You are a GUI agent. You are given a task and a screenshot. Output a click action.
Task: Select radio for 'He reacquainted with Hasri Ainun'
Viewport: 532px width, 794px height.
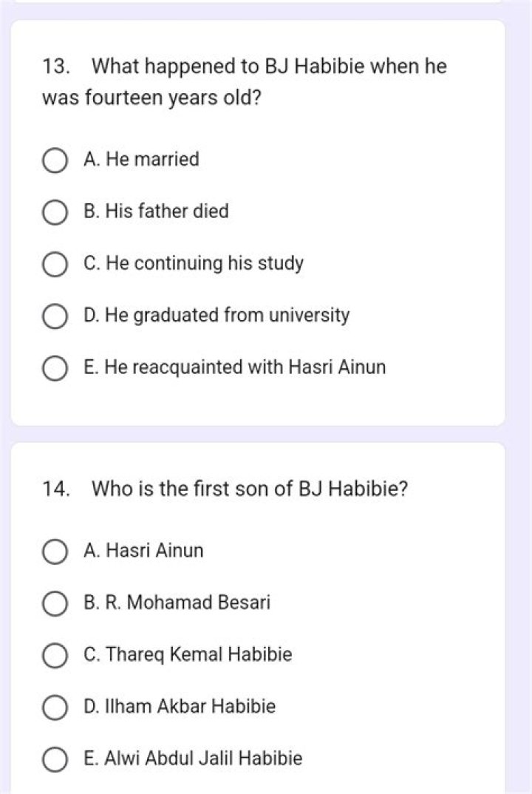pos(55,368)
